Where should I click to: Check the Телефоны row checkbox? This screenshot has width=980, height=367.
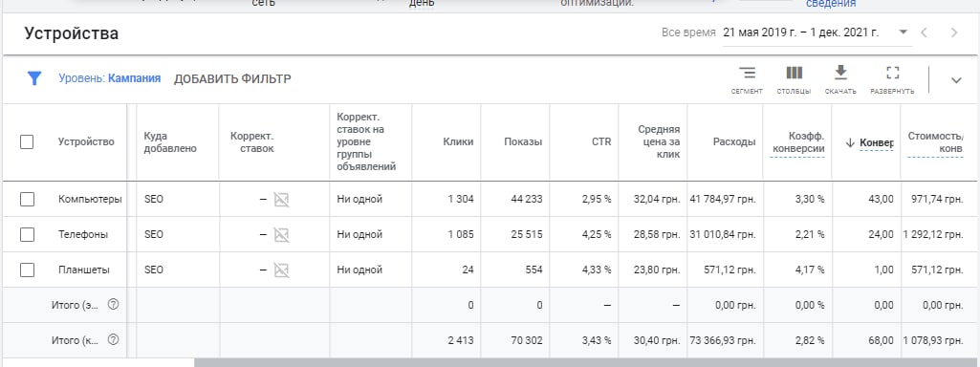coord(26,234)
